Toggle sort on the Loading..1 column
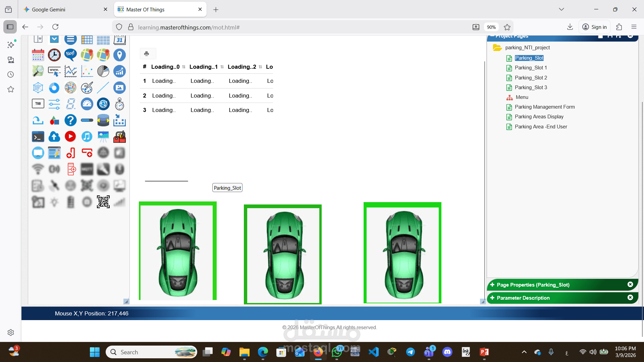The height and width of the screenshot is (362, 644). coord(222,67)
